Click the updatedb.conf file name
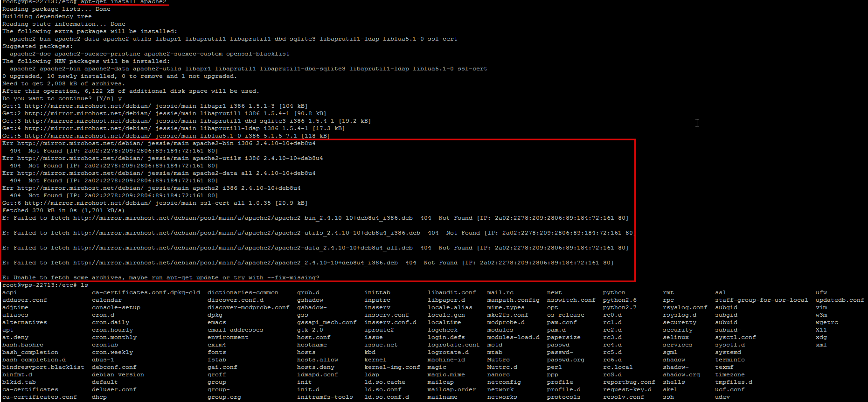The image size is (868, 402). tap(840, 300)
